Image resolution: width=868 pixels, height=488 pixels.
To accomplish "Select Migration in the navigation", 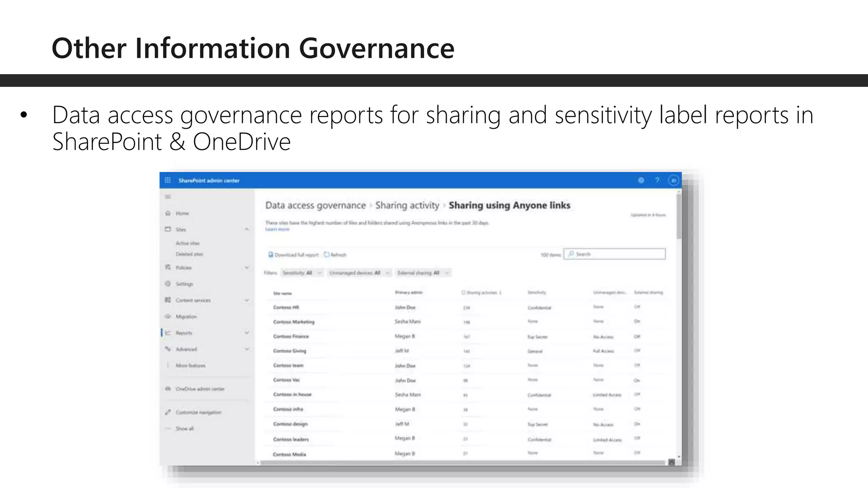I will point(186,316).
